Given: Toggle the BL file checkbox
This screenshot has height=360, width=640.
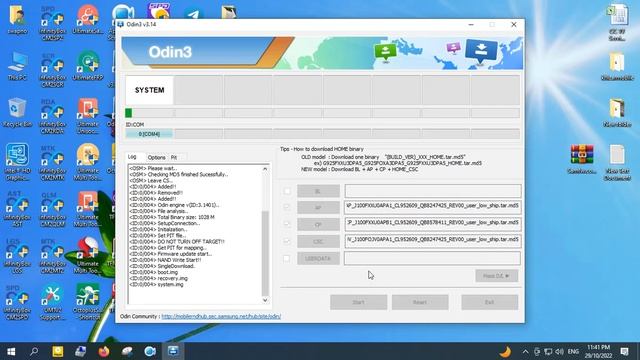Looking at the screenshot, I should tap(287, 191).
